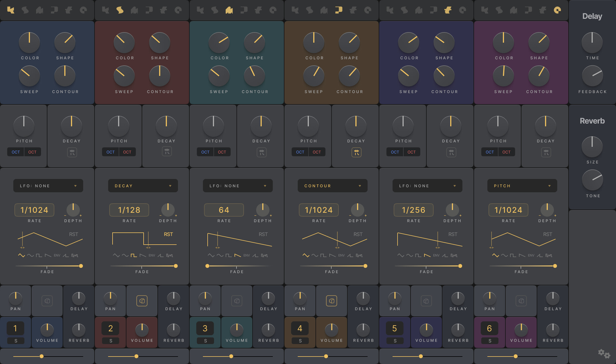This screenshot has height=364, width=616.
Task: Open the DECAY dropdown on channel 2
Action: coord(143,186)
